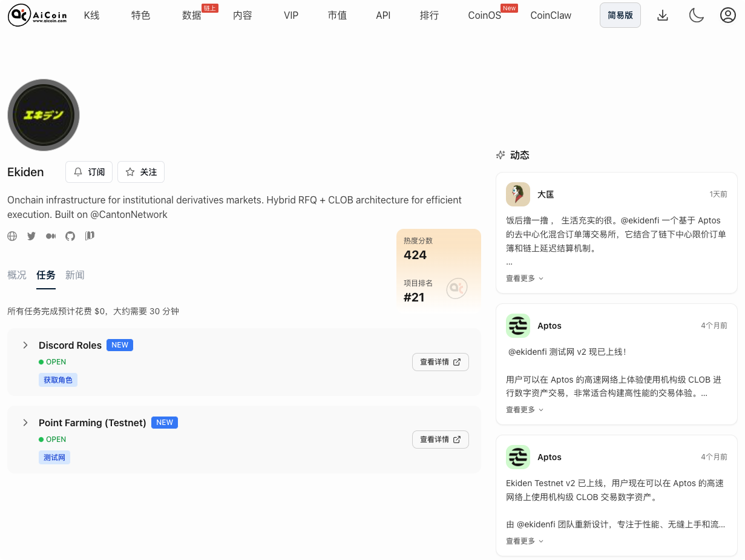Switch to 简易版 simple mode
Viewport: 745px width, 560px height.
[620, 15]
